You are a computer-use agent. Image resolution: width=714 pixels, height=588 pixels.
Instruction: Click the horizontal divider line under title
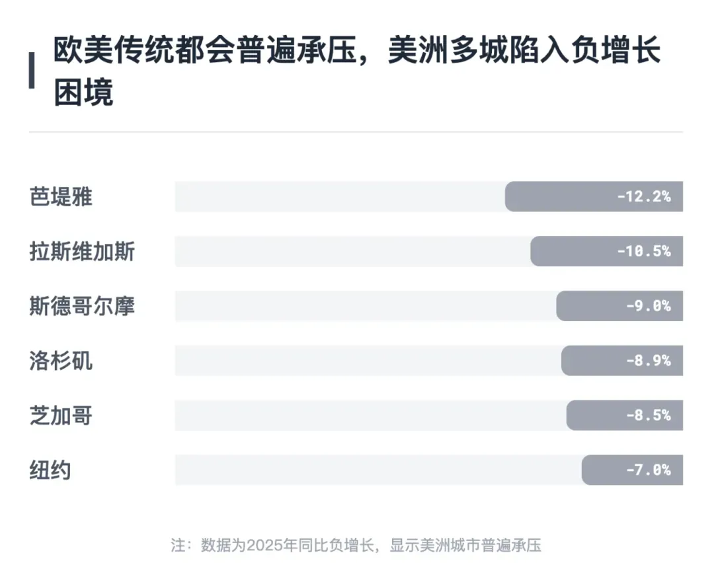tap(356, 132)
